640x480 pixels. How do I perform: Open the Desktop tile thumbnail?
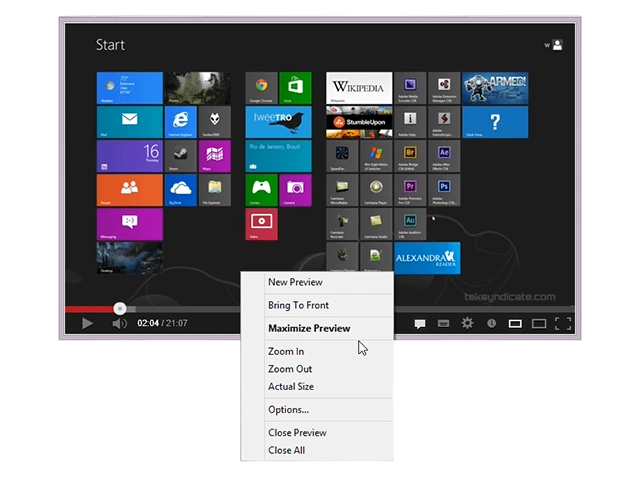pos(129,258)
